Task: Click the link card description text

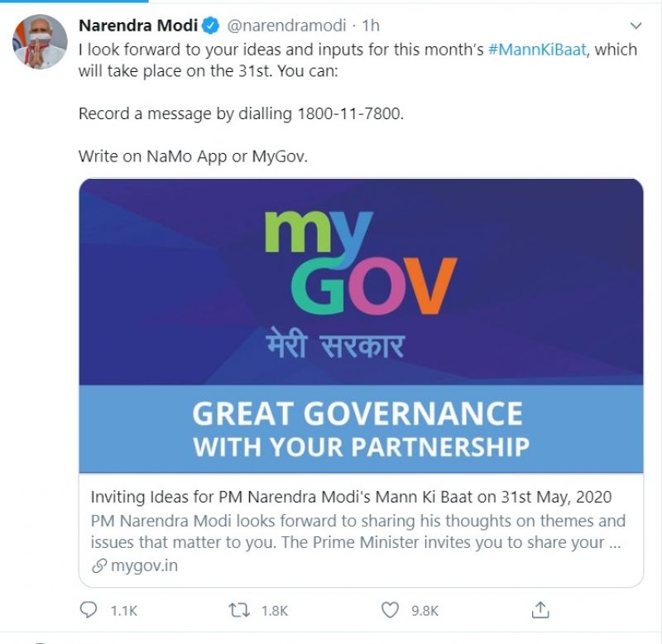Action: coord(357,532)
